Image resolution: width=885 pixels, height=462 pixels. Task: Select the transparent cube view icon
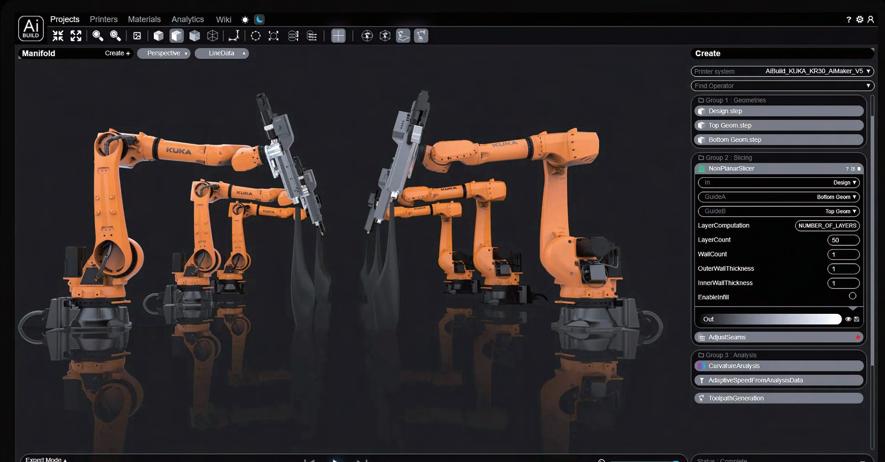point(195,36)
